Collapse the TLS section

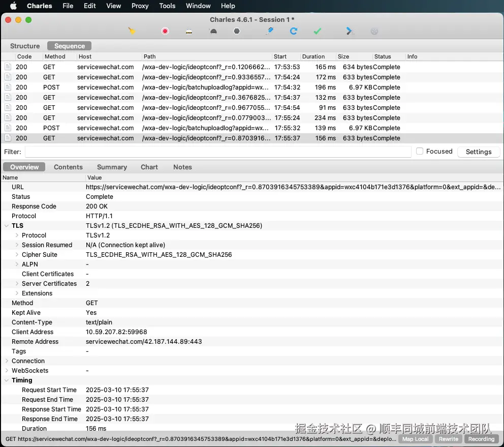(x=7, y=226)
